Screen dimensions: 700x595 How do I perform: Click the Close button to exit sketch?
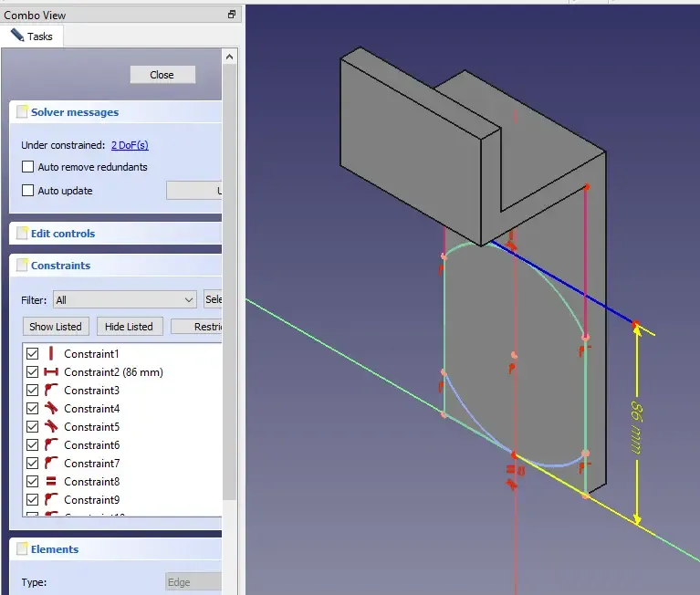[x=162, y=75]
